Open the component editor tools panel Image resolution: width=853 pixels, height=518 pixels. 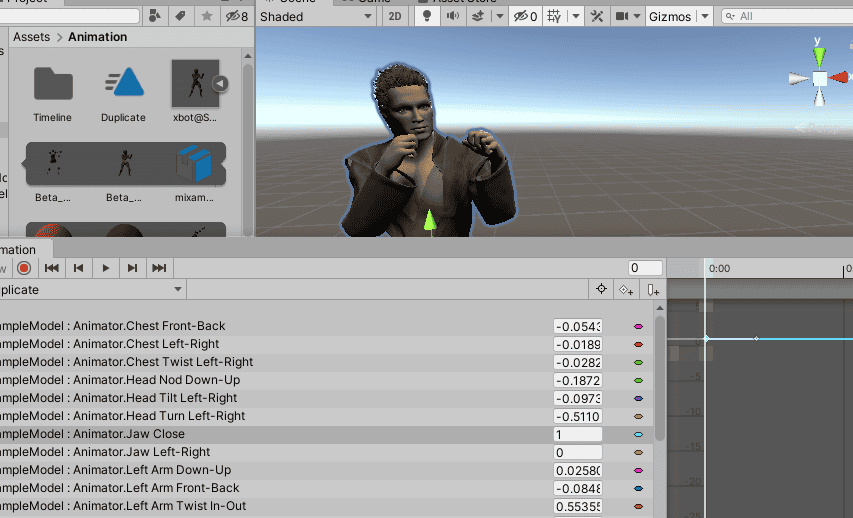click(x=597, y=16)
